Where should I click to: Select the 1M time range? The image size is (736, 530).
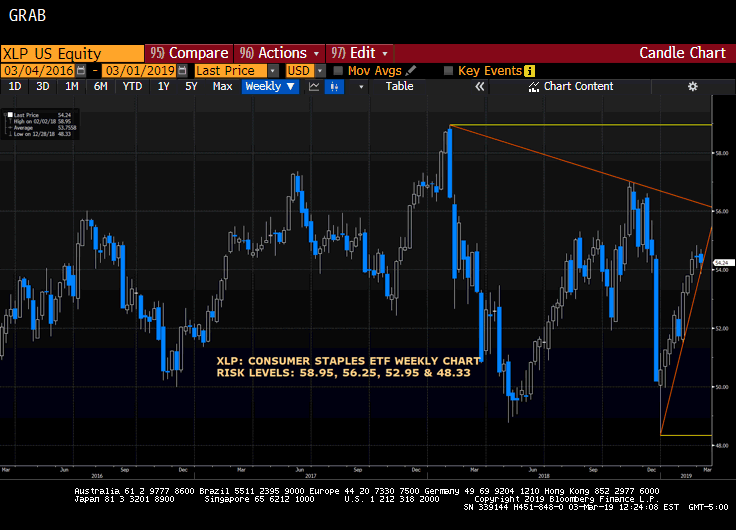pyautogui.click(x=72, y=86)
